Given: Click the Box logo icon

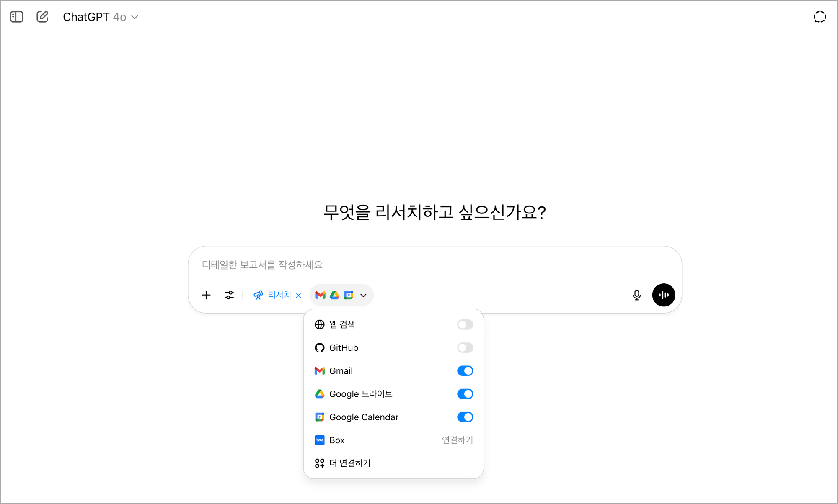Looking at the screenshot, I should pos(320,440).
